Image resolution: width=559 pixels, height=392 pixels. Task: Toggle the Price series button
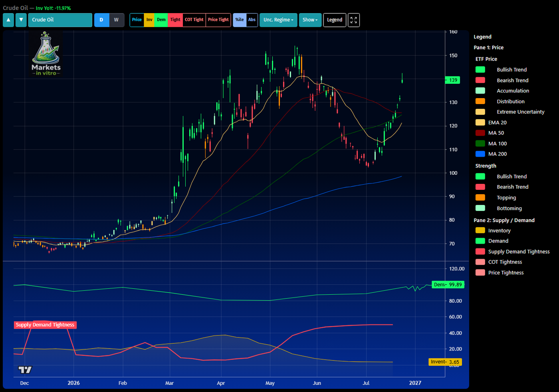tap(137, 20)
